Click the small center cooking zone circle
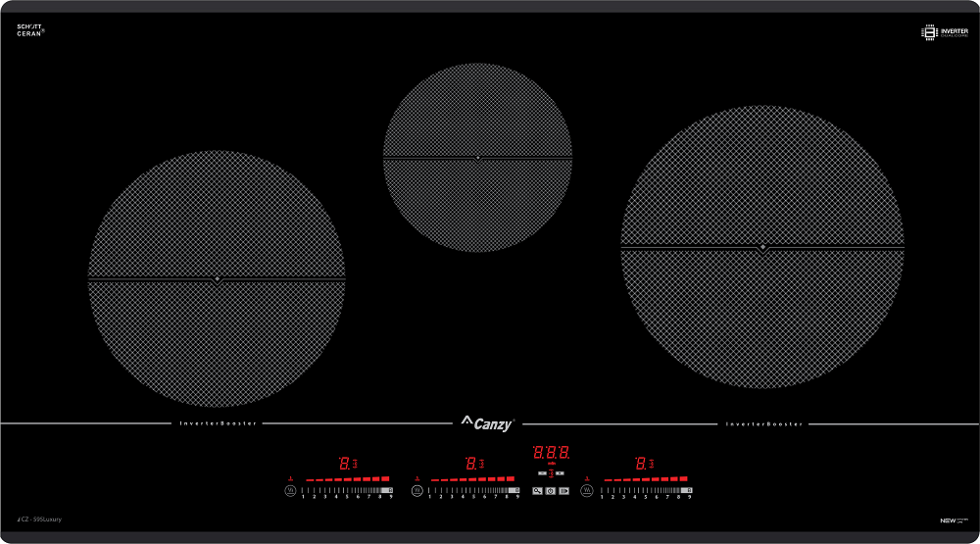 [477, 158]
